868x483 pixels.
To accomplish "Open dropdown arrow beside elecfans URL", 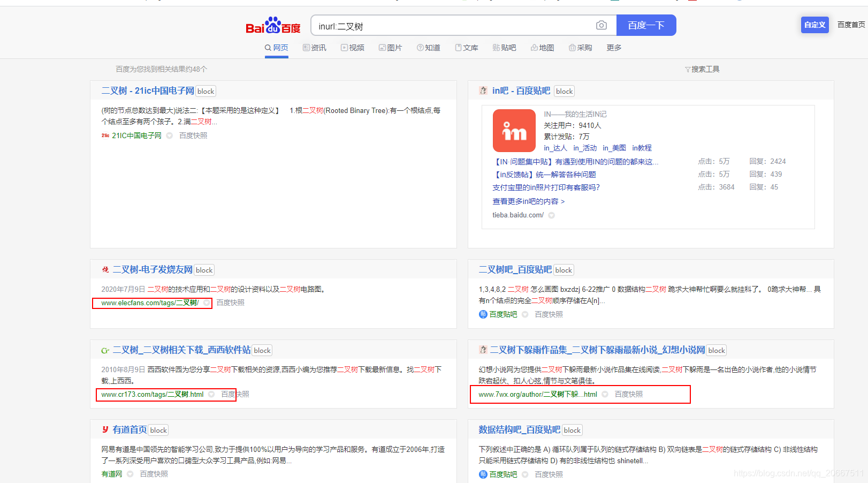I will [207, 303].
